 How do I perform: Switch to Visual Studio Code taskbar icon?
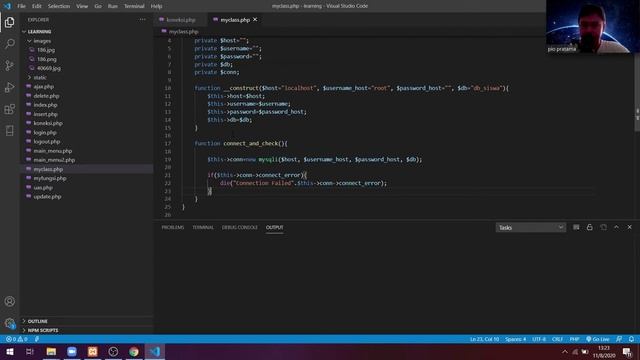(155, 351)
